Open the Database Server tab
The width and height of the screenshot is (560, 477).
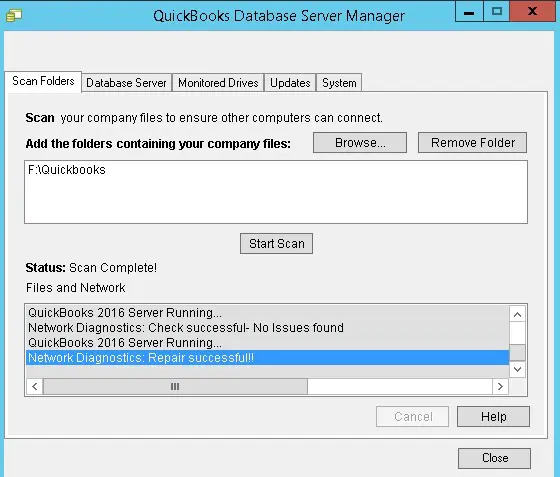[x=126, y=83]
